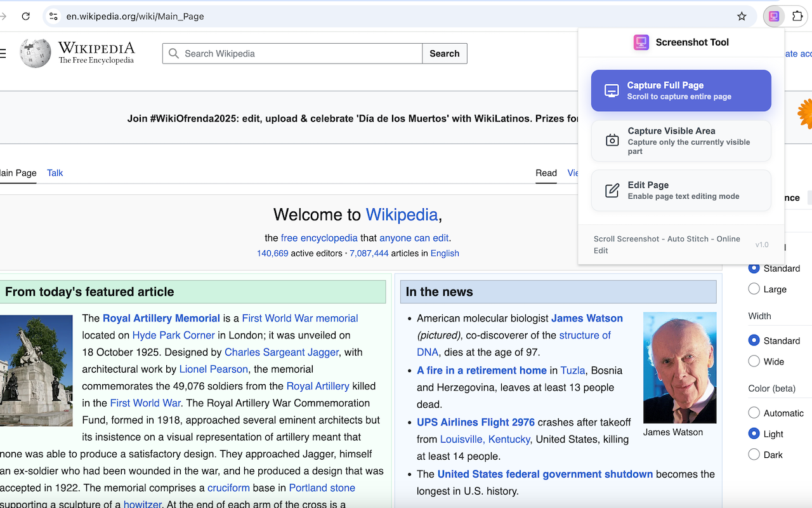Click the Royal Artillery link in featured article

point(318,386)
